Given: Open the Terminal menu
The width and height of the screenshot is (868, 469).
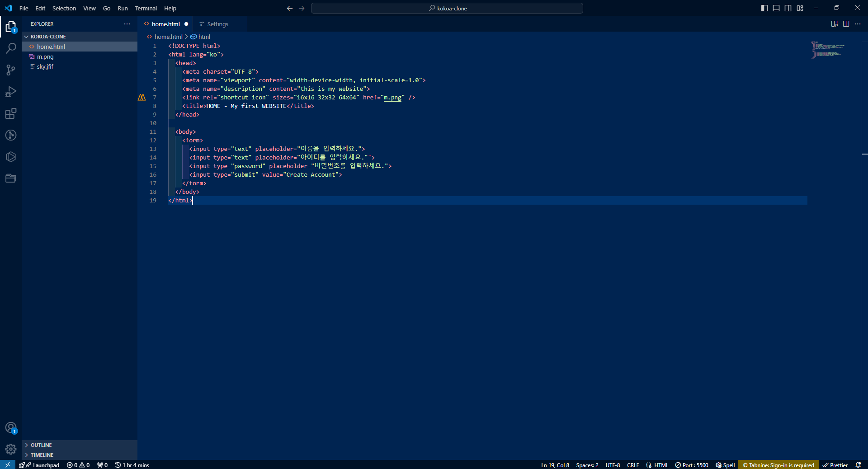Looking at the screenshot, I should click(x=146, y=8).
